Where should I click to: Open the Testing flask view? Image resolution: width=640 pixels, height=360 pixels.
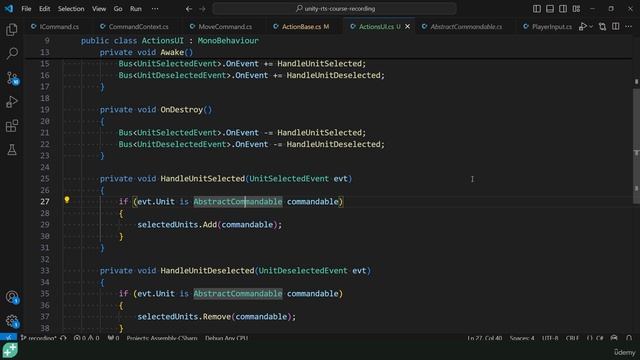12,150
